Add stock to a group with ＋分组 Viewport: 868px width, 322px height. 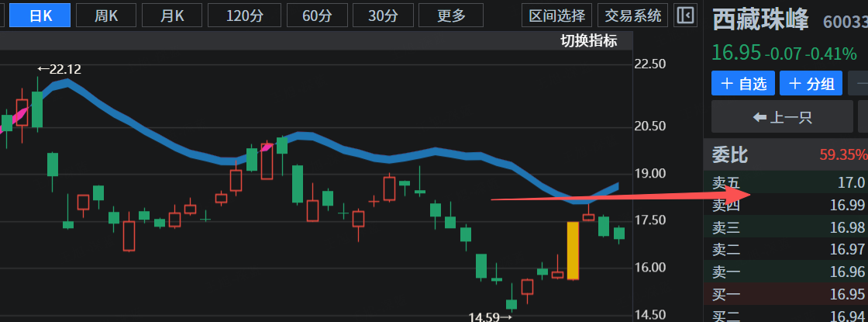[811, 84]
